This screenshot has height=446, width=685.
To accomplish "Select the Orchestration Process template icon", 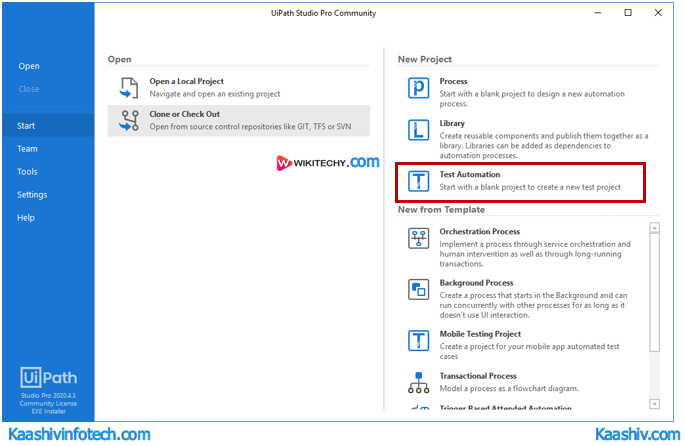I will (x=419, y=238).
